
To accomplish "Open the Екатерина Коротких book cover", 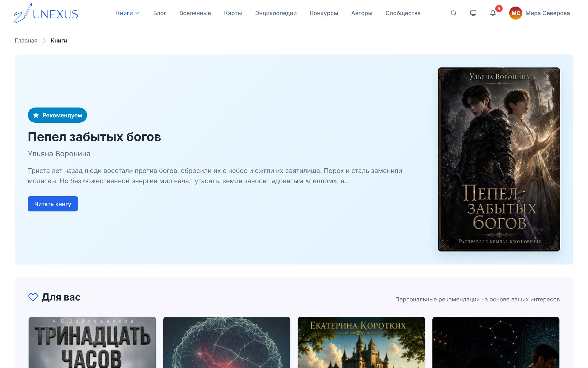I will click(361, 342).
